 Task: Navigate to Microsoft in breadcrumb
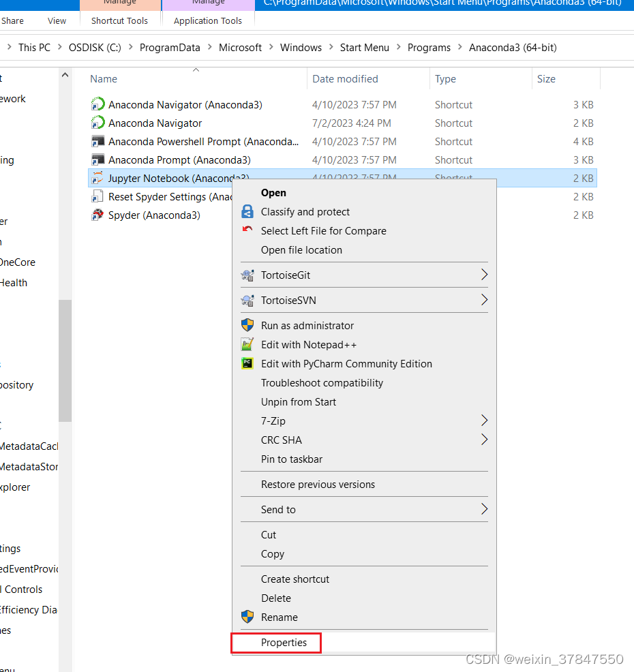[240, 47]
